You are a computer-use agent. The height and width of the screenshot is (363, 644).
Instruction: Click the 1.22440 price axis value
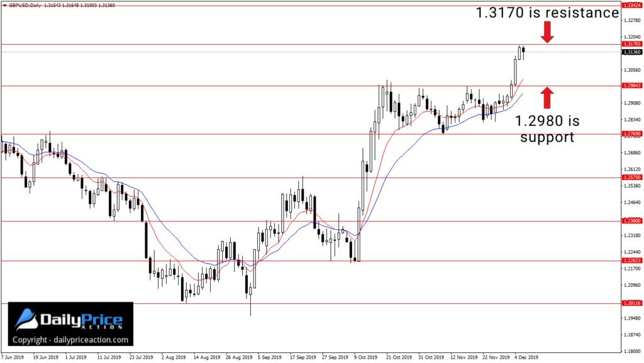pos(632,252)
